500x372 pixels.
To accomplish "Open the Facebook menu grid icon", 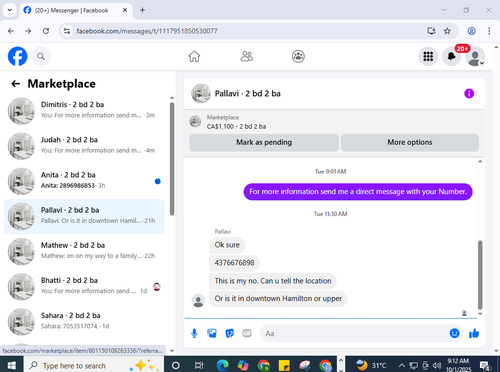I will tap(428, 56).
